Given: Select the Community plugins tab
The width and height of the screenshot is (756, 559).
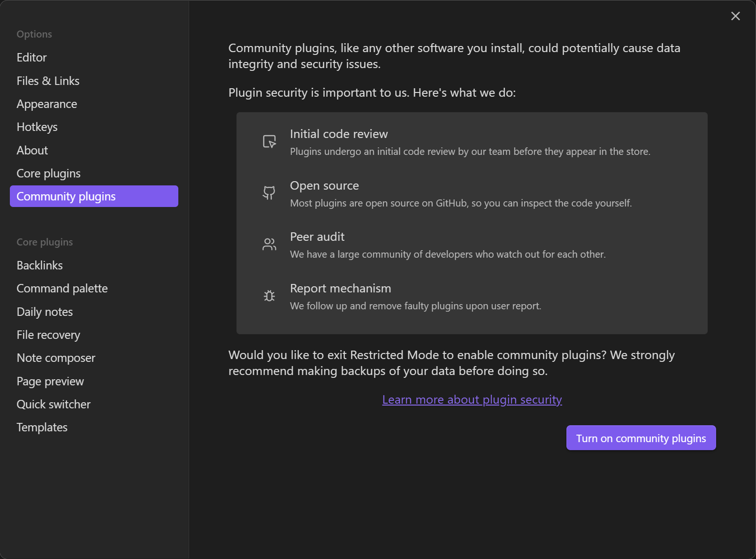Looking at the screenshot, I should pyautogui.click(x=94, y=196).
